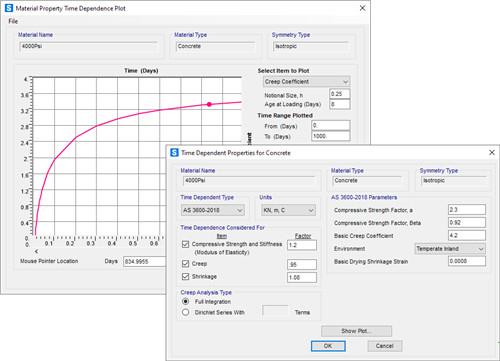Click the left scroll arrow below the plot
Screen dimensions: 500x361
coord(36,251)
